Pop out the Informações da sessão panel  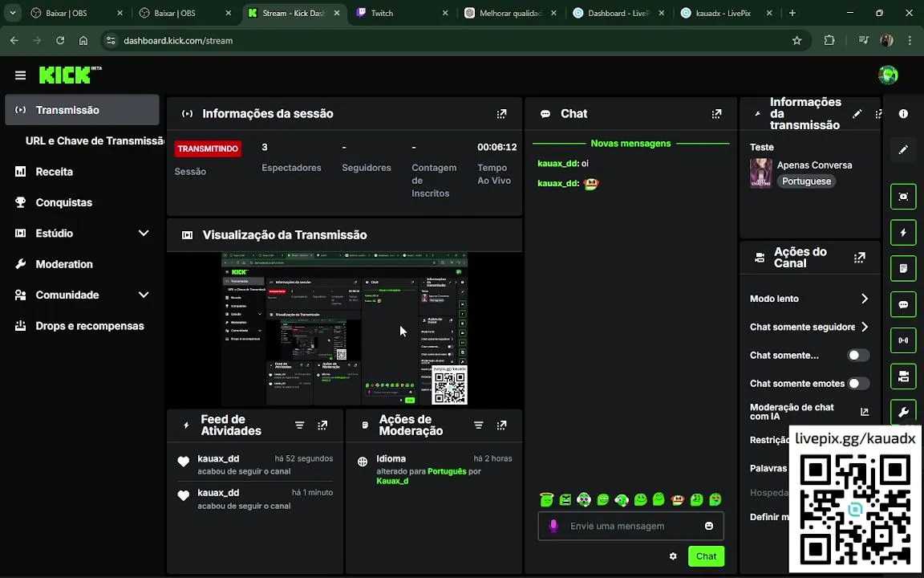pos(501,114)
